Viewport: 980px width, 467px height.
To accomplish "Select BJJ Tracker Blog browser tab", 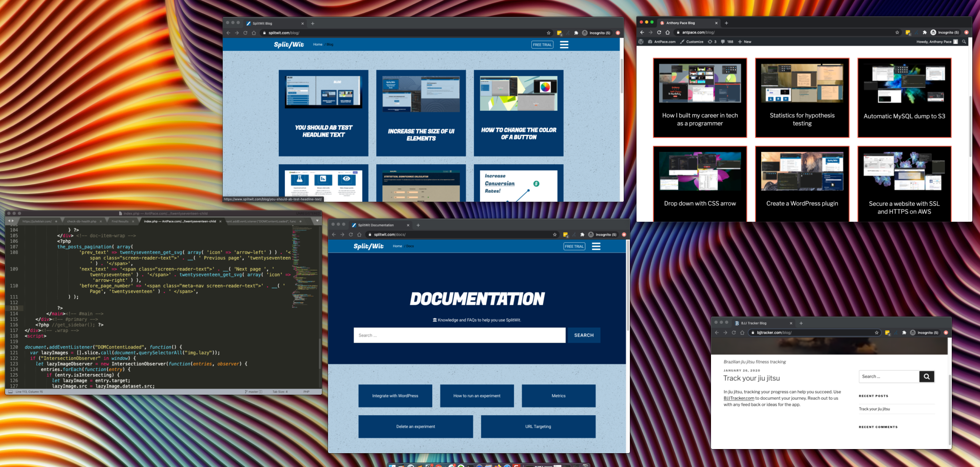I will click(763, 323).
